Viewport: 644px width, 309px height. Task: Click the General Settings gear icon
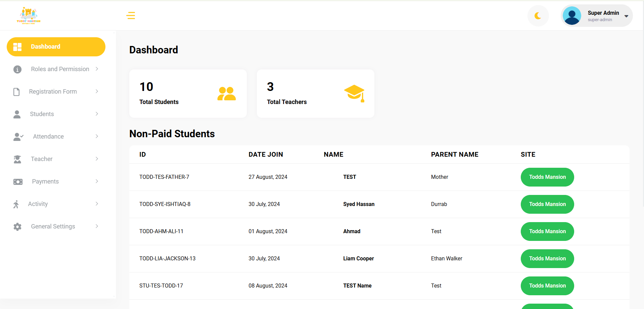(17, 226)
